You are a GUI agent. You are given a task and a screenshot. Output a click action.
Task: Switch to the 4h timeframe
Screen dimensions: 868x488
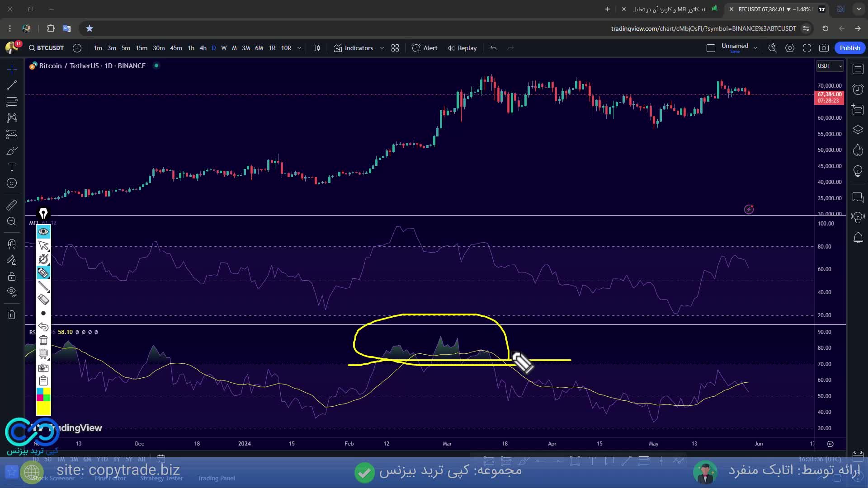(203, 48)
